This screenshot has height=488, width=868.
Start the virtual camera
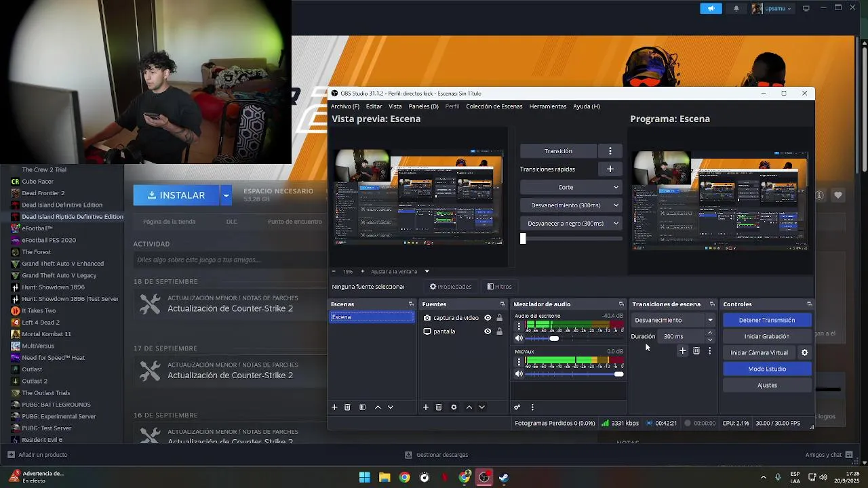[x=759, y=352]
